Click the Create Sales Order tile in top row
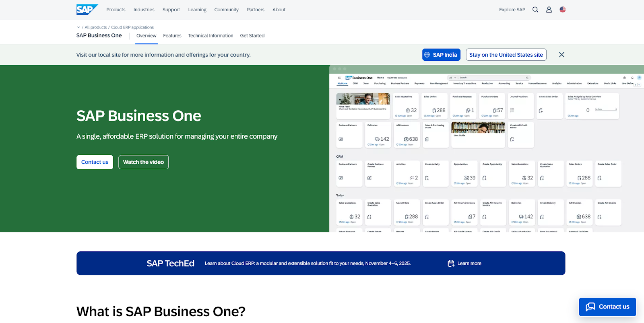The image size is (644, 323). click(549, 106)
